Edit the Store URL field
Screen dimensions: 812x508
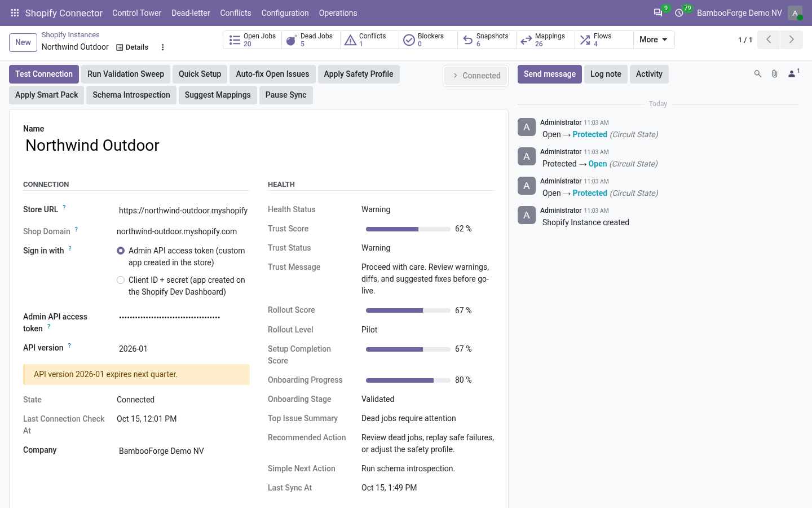(183, 211)
